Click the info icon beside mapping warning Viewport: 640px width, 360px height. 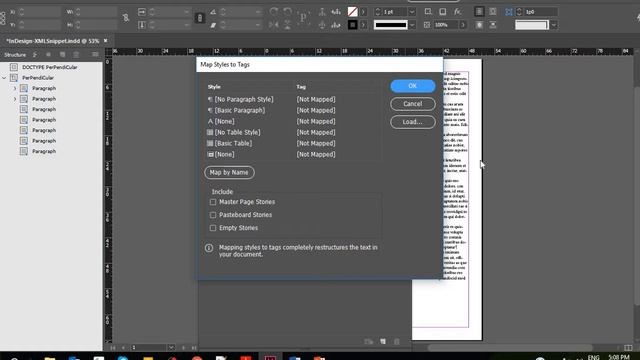tap(209, 248)
